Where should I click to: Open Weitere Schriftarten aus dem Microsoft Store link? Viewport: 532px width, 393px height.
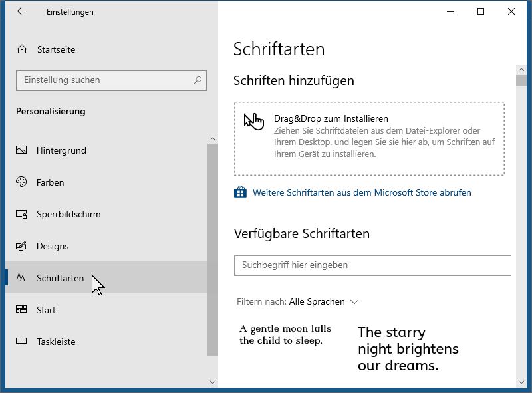[362, 192]
